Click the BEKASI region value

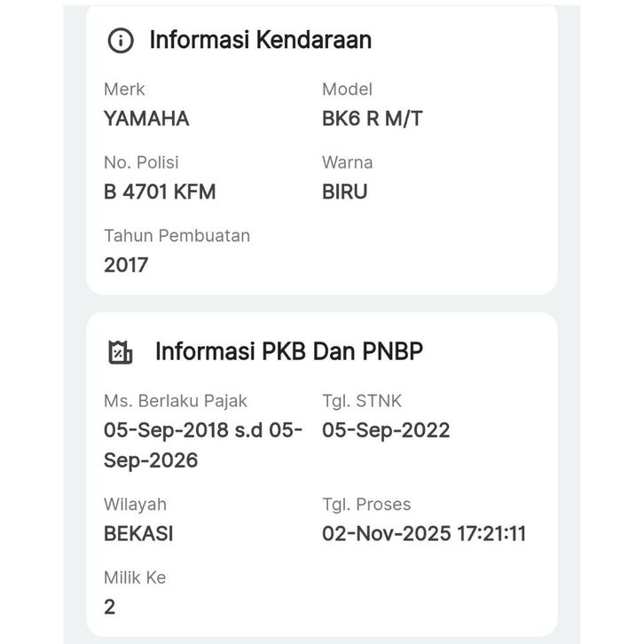pyautogui.click(x=138, y=533)
